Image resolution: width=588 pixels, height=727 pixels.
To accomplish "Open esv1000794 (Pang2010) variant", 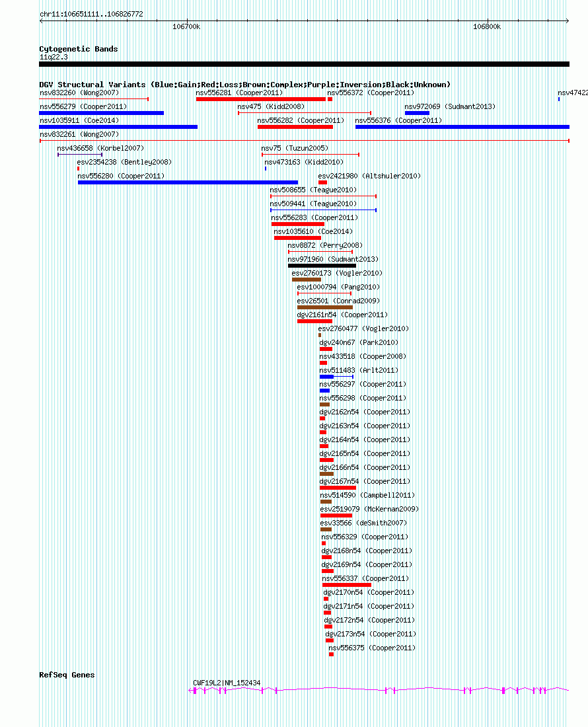I will coord(324,293).
